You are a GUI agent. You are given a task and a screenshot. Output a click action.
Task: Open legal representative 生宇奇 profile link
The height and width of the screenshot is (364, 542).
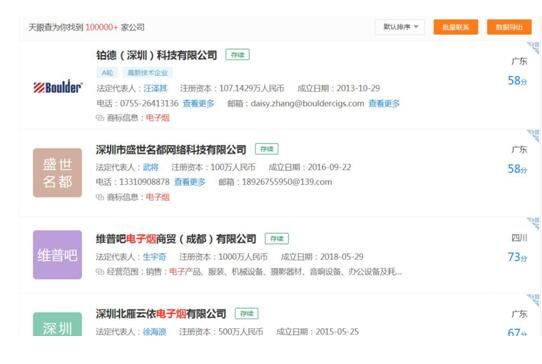[155, 257]
